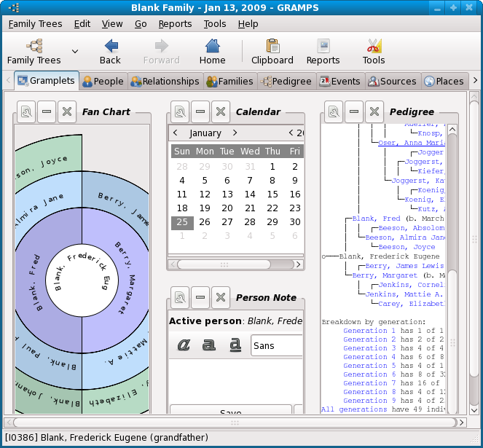Open Reports from the toolbar
483x448 pixels.
click(x=323, y=52)
